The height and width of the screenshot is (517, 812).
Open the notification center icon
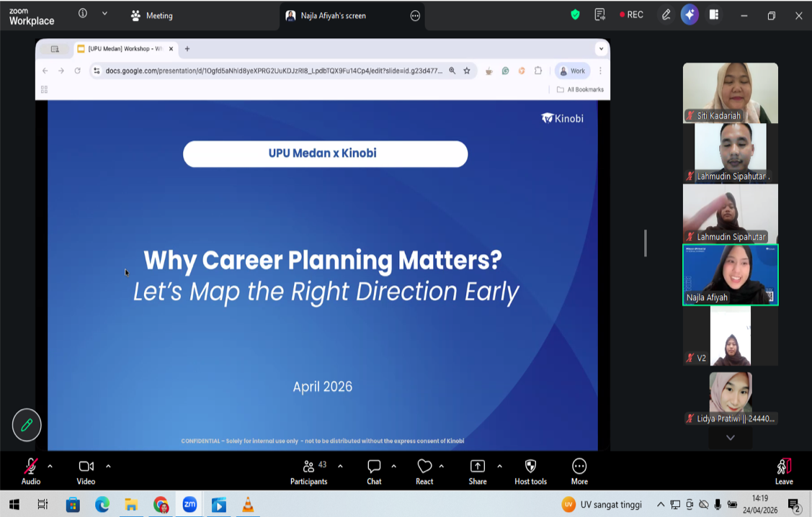(794, 505)
